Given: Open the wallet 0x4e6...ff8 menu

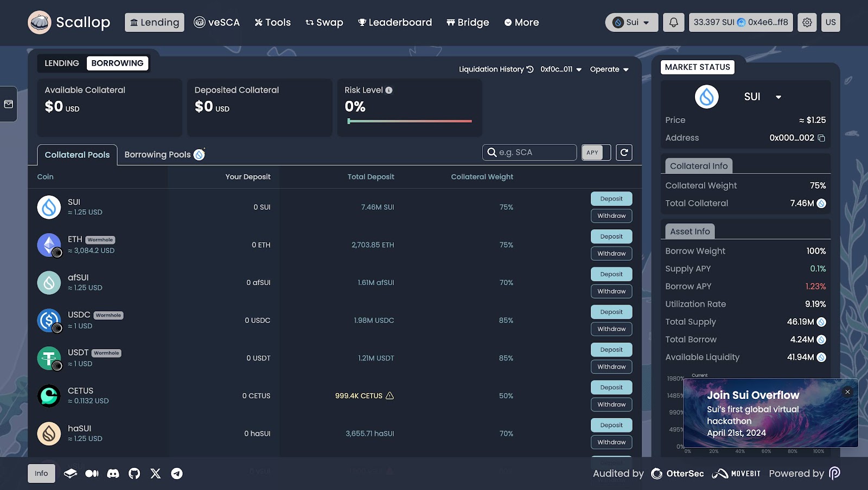Looking at the screenshot, I should click(741, 22).
